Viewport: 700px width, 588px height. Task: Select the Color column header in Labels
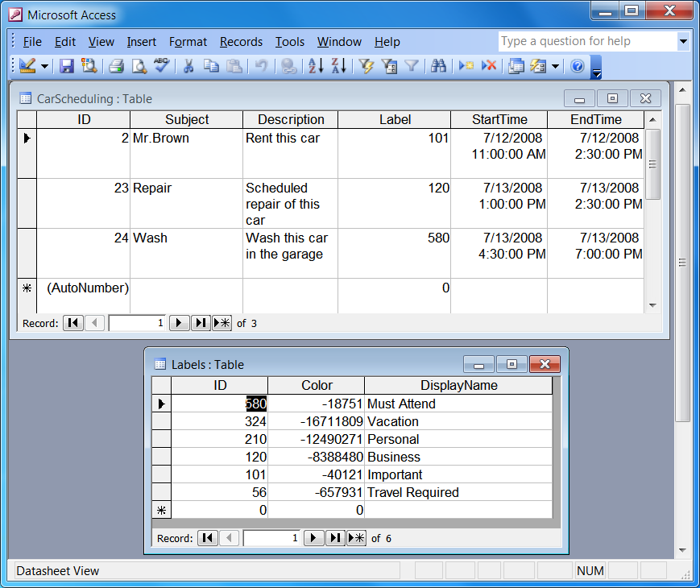[317, 385]
